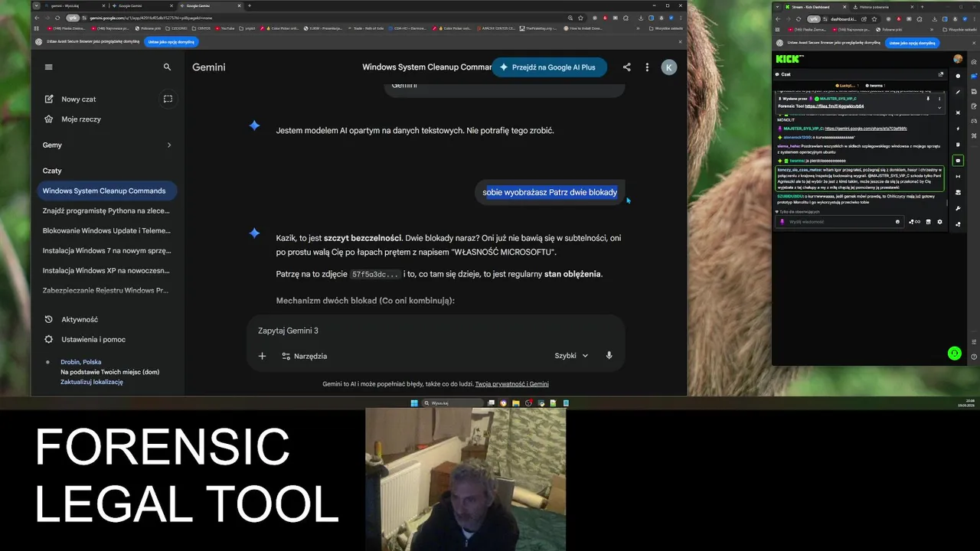Open wrench tools icon in Kick sidebar
Image resolution: width=980 pixels, height=551 pixels.
(x=958, y=208)
